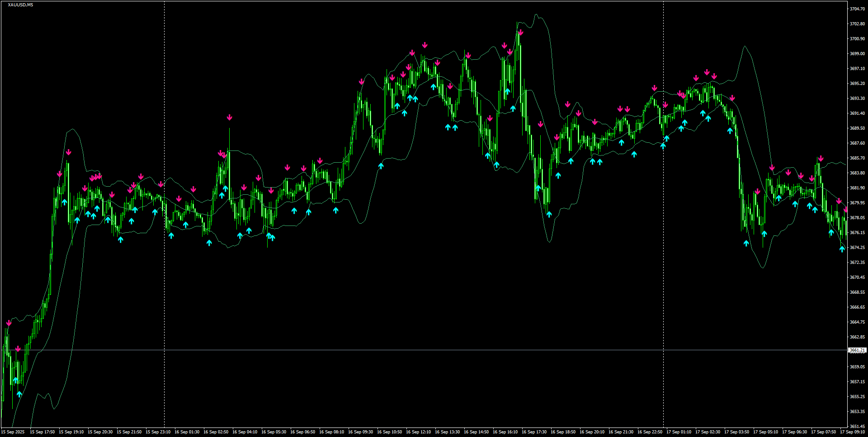The width and height of the screenshot is (868, 437).
Task: Select the 17 Sep 09:10 time label
Action: tap(852, 432)
